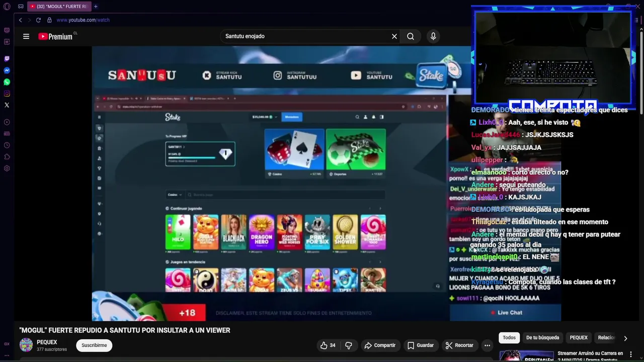Open the sidebar media Player icon
Image resolution: width=644 pixels, height=362 pixels.
click(x=7, y=122)
